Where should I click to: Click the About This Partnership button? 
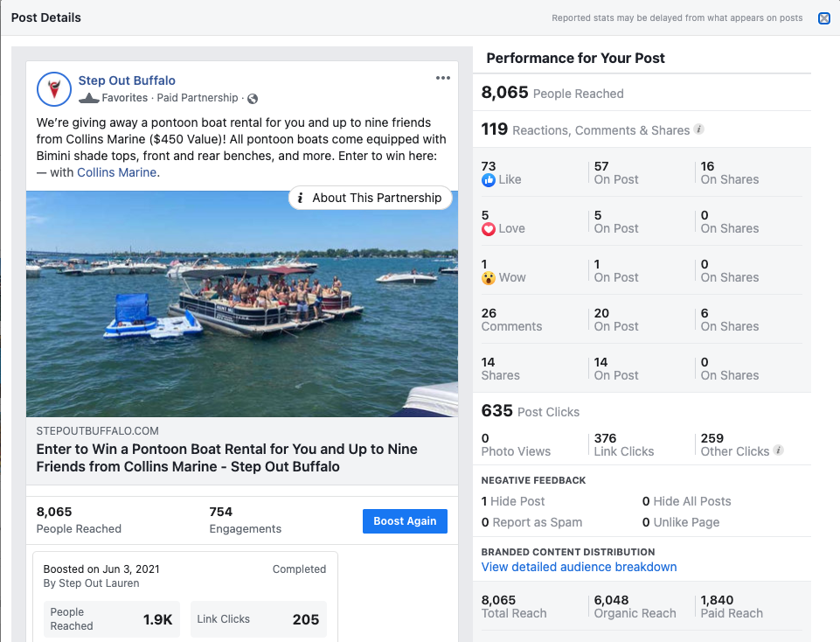click(371, 198)
